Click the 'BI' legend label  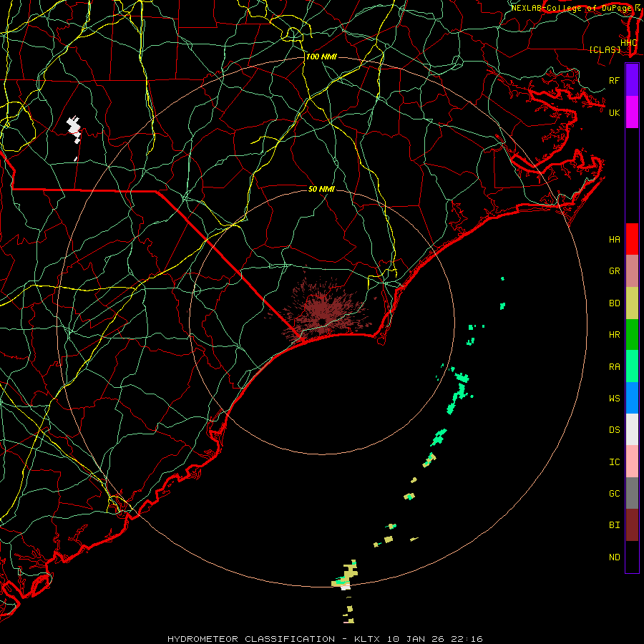[614, 525]
